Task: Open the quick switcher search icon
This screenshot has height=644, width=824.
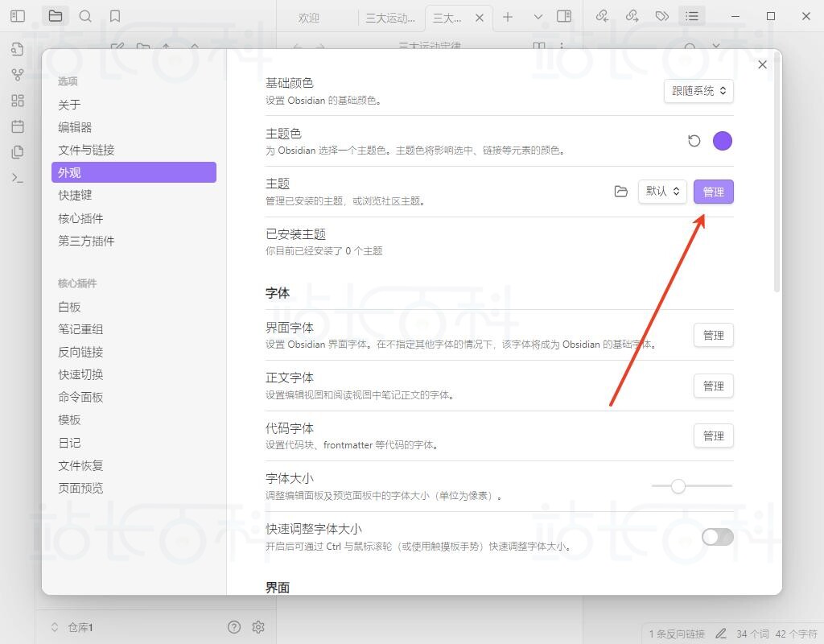Action: pos(17,49)
